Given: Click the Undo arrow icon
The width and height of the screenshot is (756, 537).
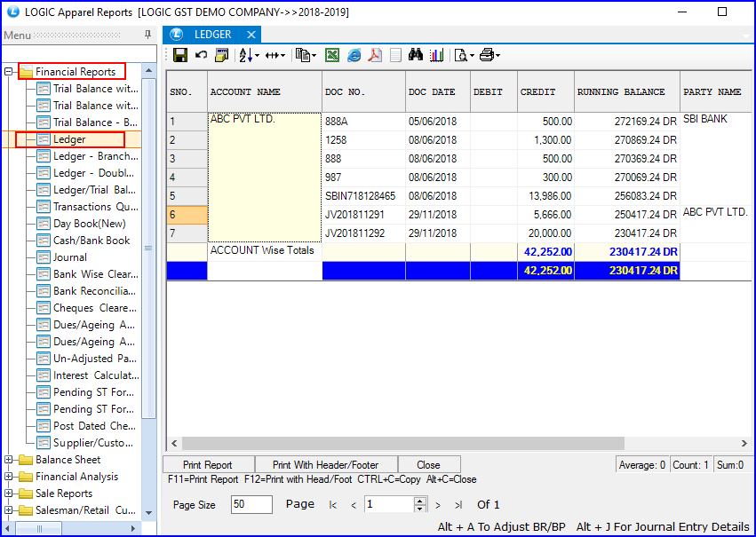Looking at the screenshot, I should (201, 55).
